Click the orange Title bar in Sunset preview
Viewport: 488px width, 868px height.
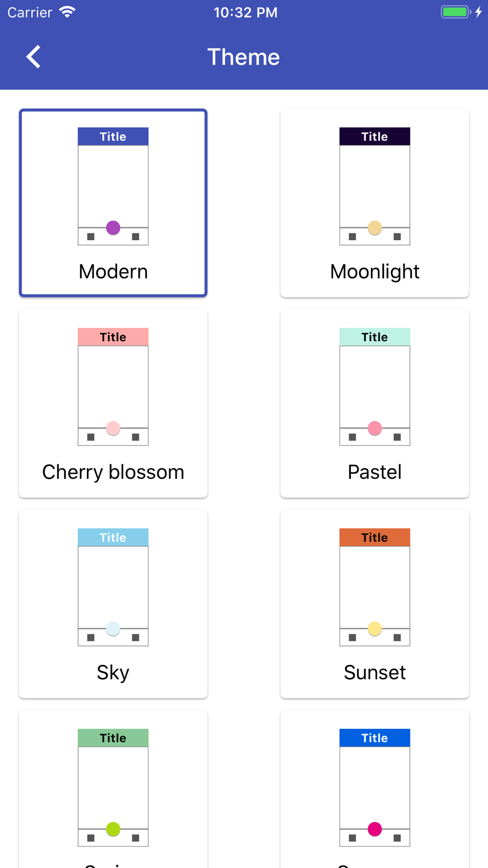(x=375, y=537)
